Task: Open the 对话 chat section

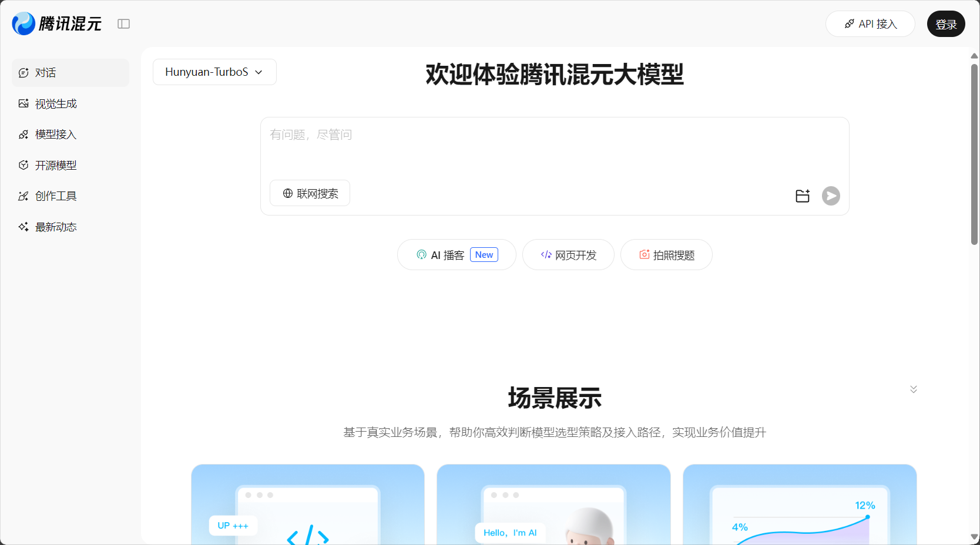Action: point(71,73)
